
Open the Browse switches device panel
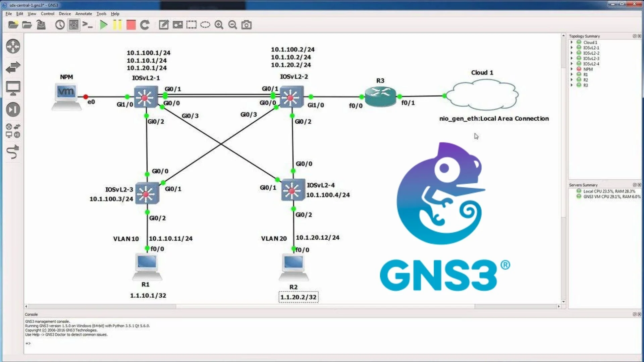[13, 67]
